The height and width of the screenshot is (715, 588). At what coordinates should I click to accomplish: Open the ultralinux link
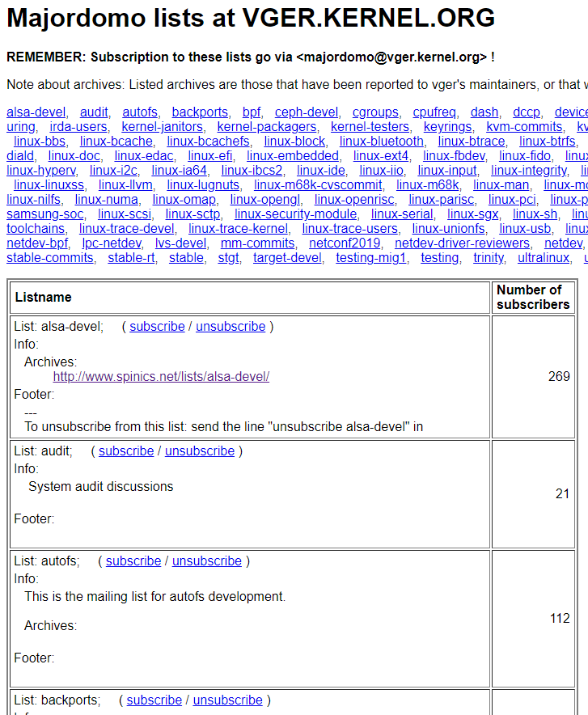(544, 258)
